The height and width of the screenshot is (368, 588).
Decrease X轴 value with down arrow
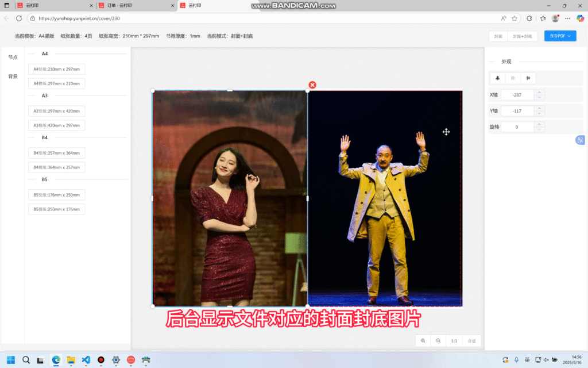pyautogui.click(x=539, y=98)
